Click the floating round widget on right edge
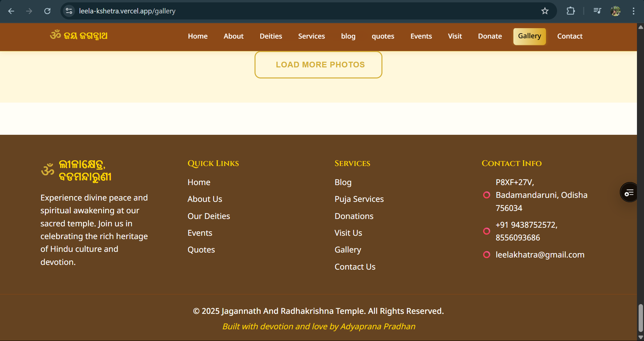The width and height of the screenshot is (644, 341). [629, 192]
